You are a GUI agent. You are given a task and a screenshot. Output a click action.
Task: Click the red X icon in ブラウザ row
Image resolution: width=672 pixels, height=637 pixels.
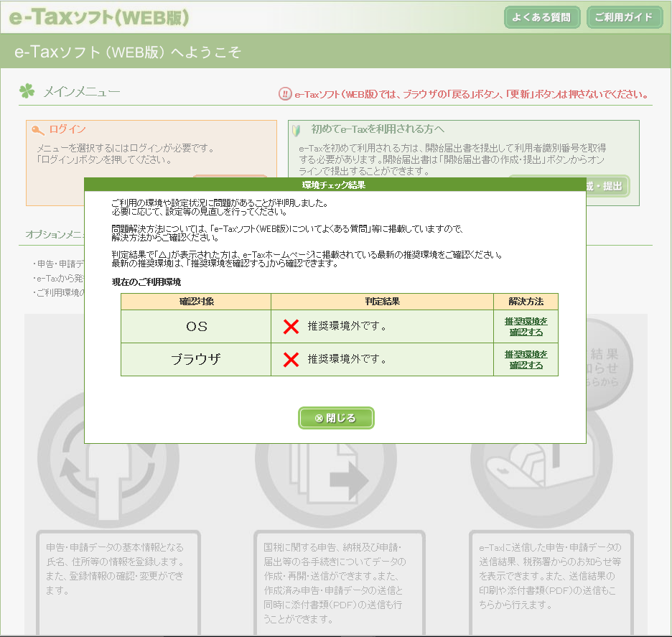291,359
